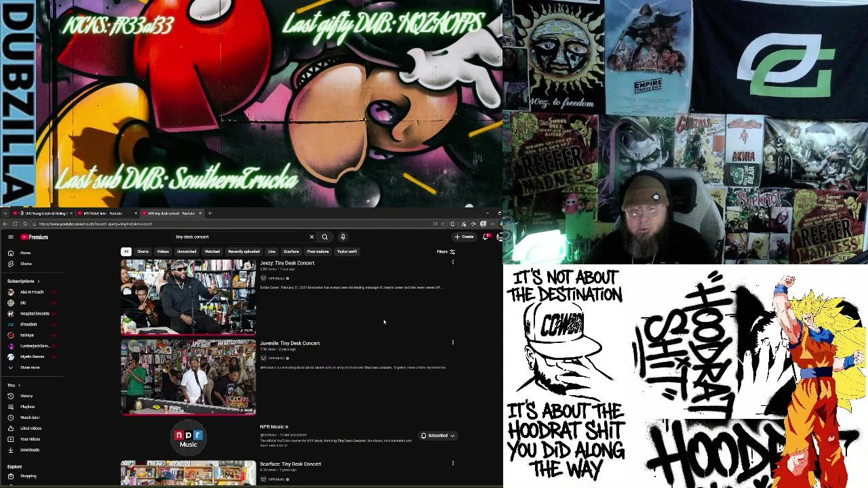Viewport: 868px width, 488px height.
Task: Select the Live filter chip
Action: [271, 251]
